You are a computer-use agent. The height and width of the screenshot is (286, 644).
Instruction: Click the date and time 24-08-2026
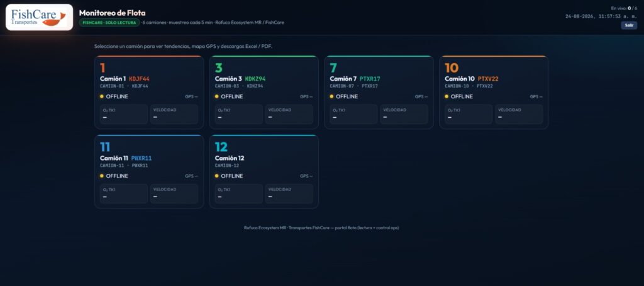point(602,16)
